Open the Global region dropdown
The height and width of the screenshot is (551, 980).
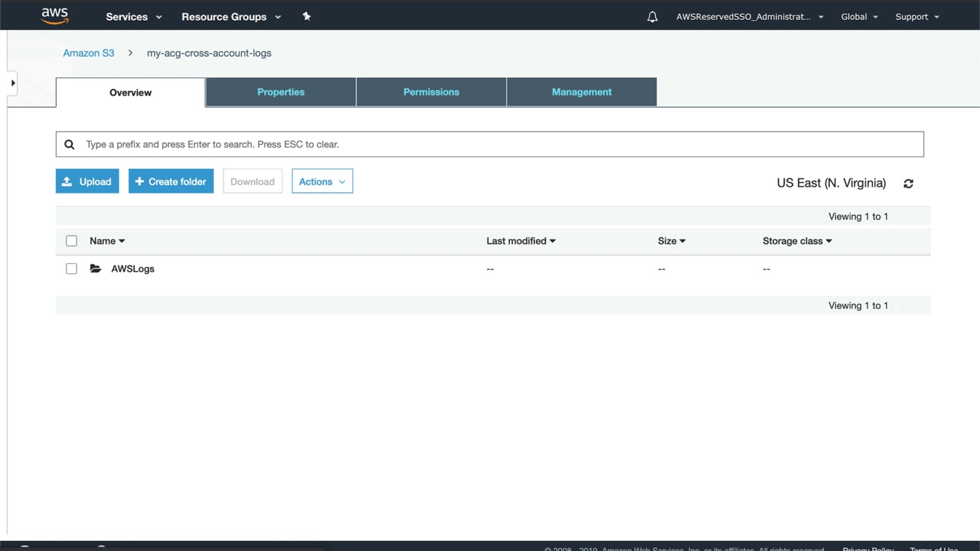tap(860, 17)
